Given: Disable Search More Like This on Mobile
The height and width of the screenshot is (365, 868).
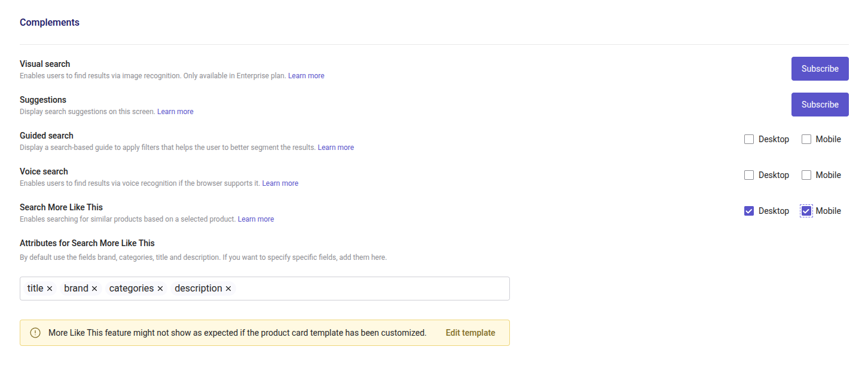Looking at the screenshot, I should point(806,210).
